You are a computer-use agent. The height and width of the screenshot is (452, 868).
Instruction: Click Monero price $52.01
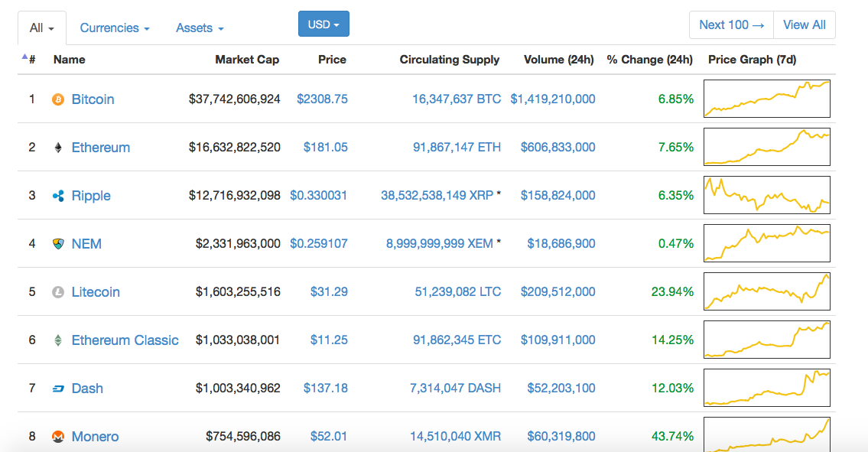[329, 437]
